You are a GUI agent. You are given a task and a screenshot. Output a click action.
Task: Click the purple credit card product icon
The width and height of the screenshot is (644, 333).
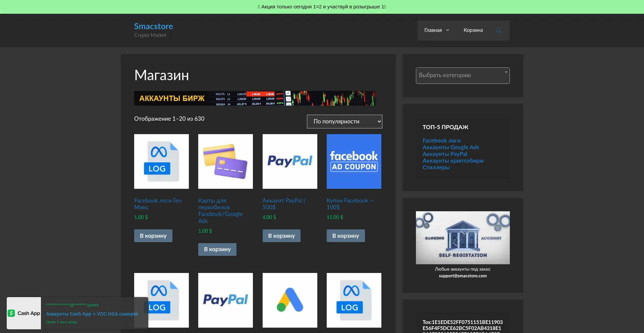(x=225, y=161)
